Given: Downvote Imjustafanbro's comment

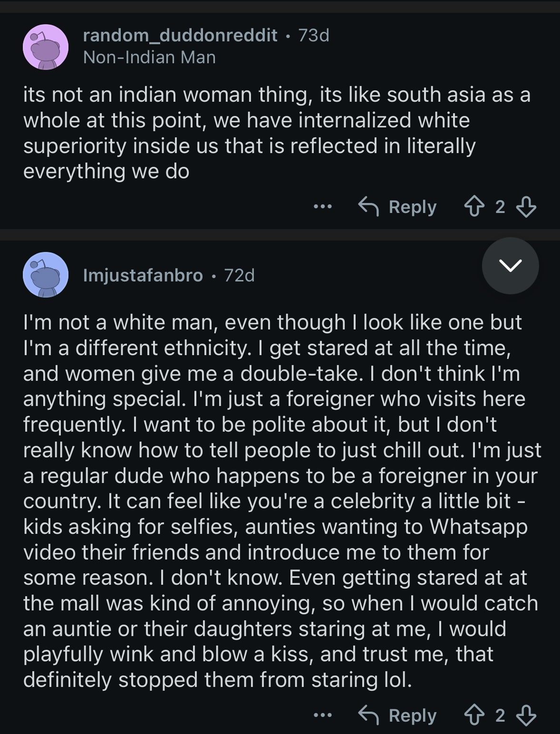Looking at the screenshot, I should pos(526,715).
